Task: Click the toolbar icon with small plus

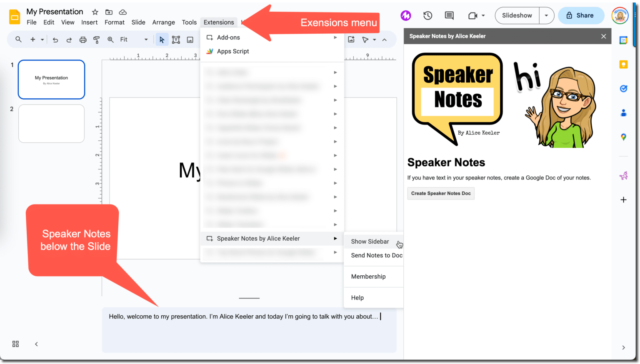Action: (x=351, y=40)
